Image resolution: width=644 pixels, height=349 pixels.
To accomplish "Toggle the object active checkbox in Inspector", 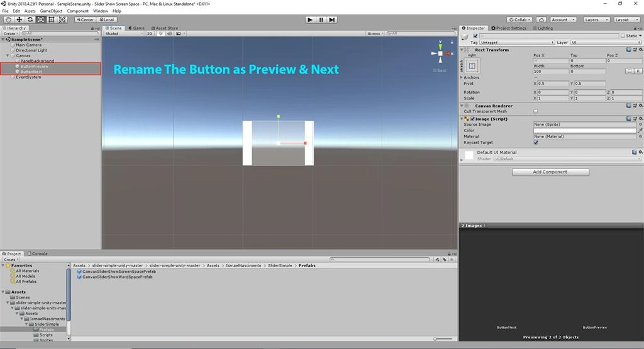I will point(475,36).
